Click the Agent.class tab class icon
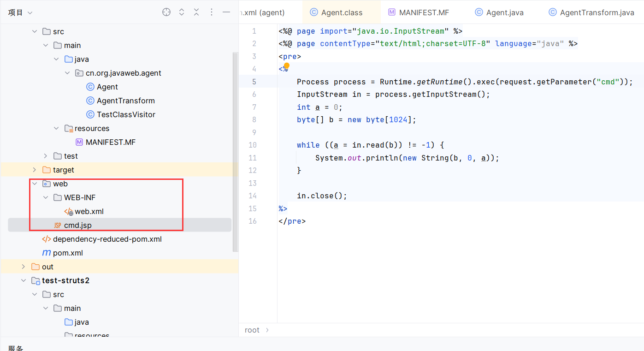The image size is (644, 351). coord(314,12)
